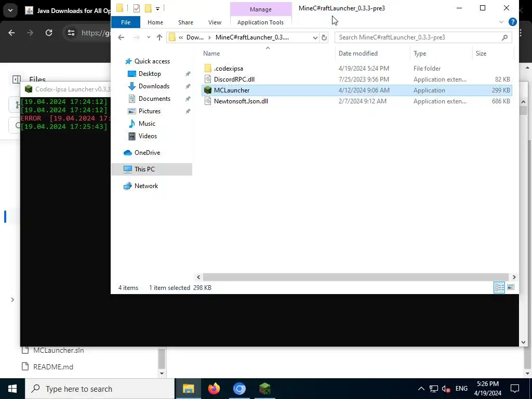Image resolution: width=532 pixels, height=399 pixels.
Task: Sort files by Size column
Action: (x=481, y=54)
